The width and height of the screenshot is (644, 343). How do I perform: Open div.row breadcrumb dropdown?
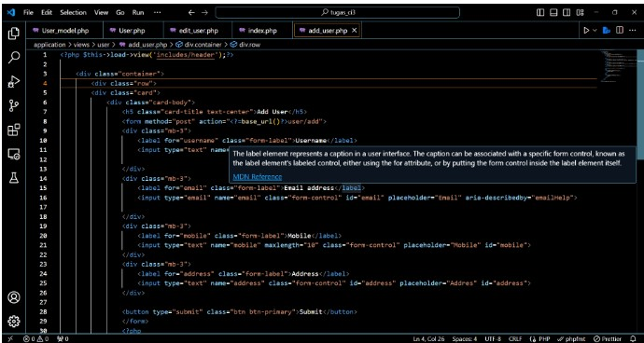click(x=245, y=45)
